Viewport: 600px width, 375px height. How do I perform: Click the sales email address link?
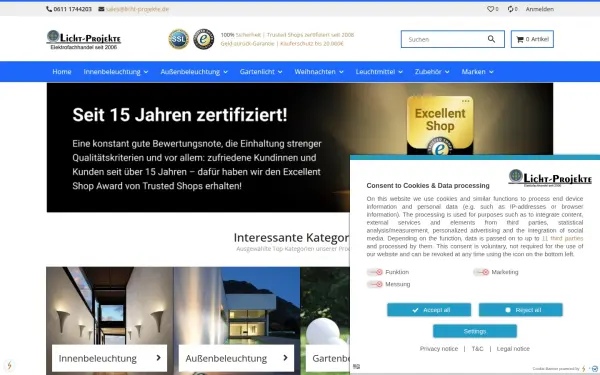(137, 9)
